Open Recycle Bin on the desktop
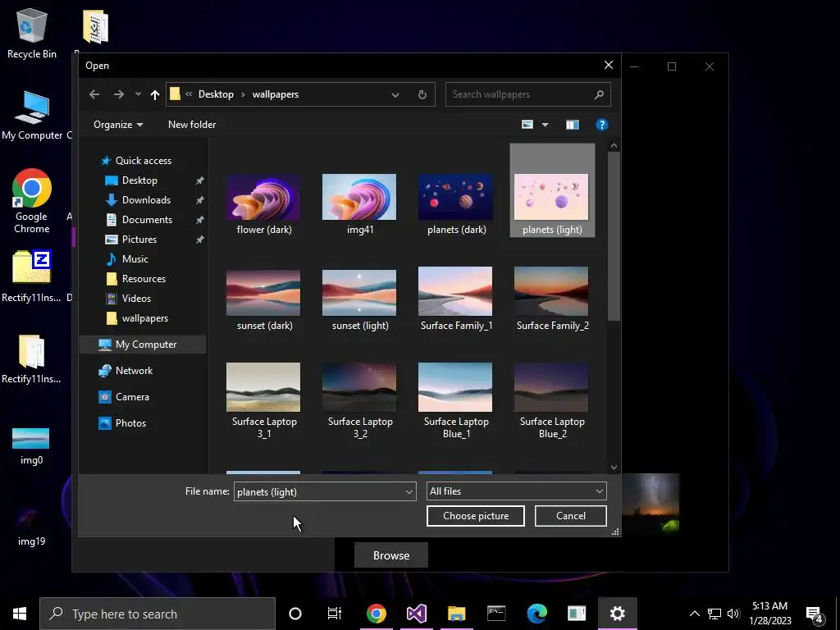The width and height of the screenshot is (840, 630). (x=32, y=33)
